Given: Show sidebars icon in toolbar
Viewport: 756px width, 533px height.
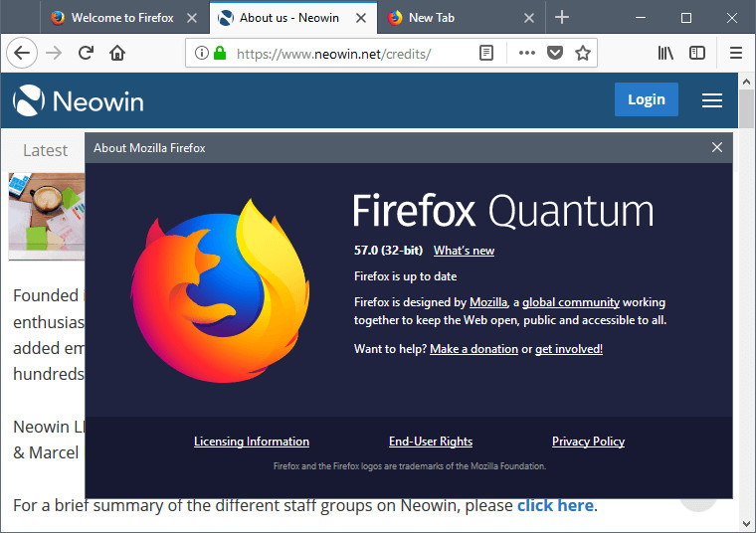Looking at the screenshot, I should point(697,53).
